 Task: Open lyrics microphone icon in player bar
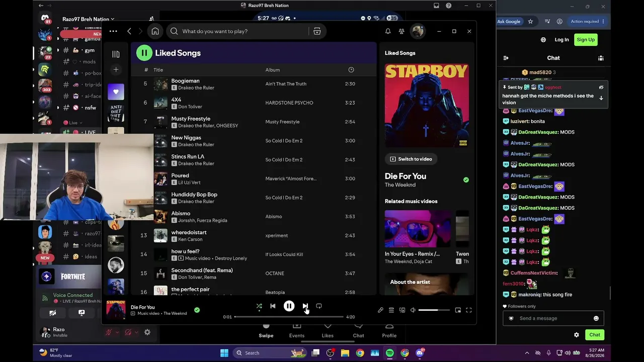point(380,310)
